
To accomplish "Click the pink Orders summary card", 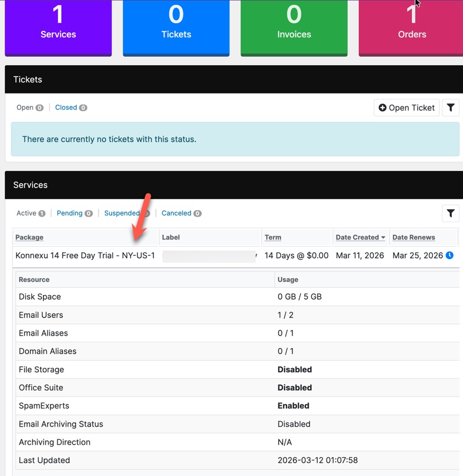I will pyautogui.click(x=412, y=28).
